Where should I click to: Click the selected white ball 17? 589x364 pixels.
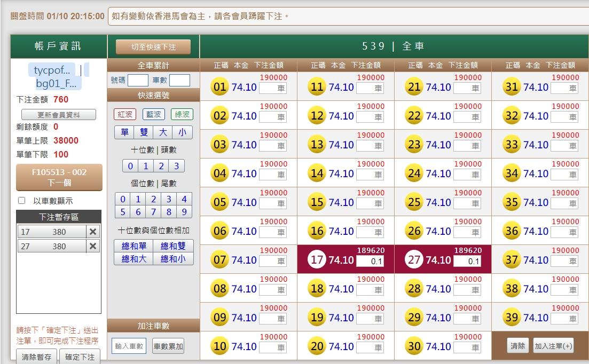point(317,260)
